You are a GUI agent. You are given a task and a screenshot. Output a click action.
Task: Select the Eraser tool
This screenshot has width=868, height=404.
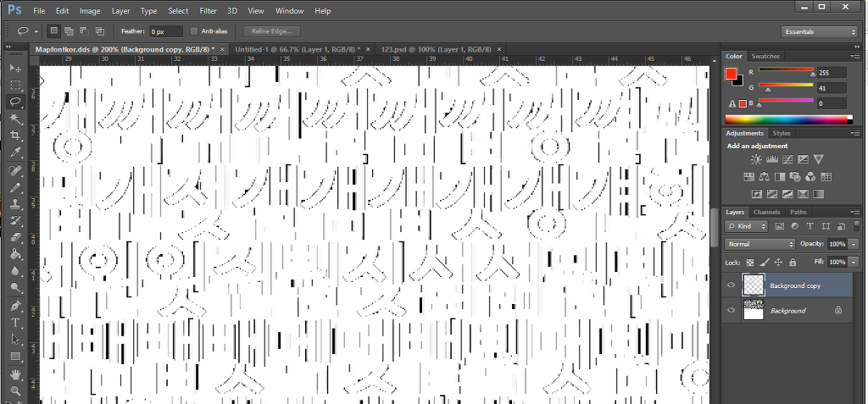[x=15, y=237]
